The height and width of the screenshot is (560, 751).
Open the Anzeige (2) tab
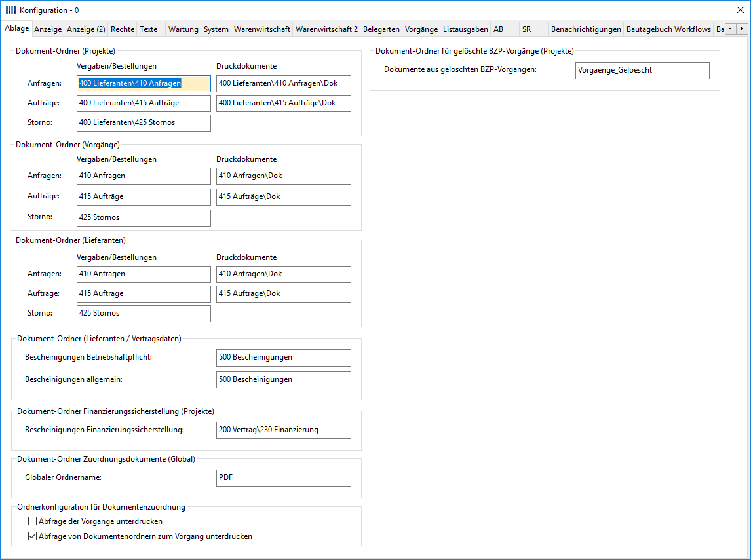pos(87,29)
